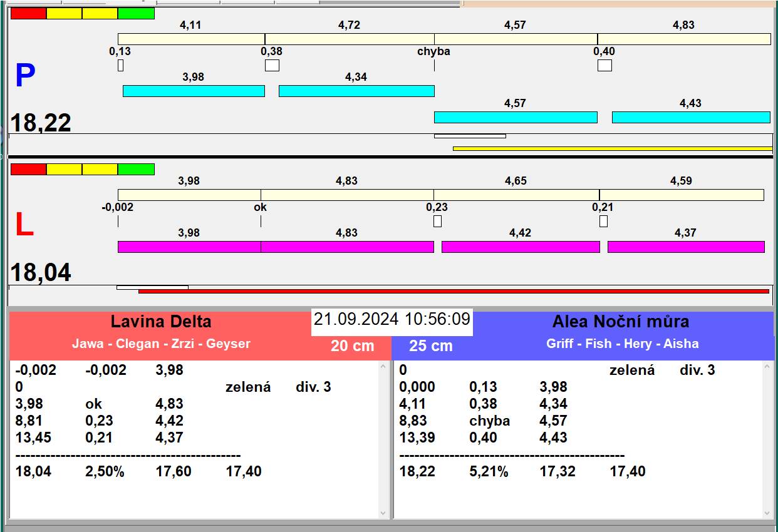
Task: Click the small box under 0,38 in lane P
Action: coord(272,66)
